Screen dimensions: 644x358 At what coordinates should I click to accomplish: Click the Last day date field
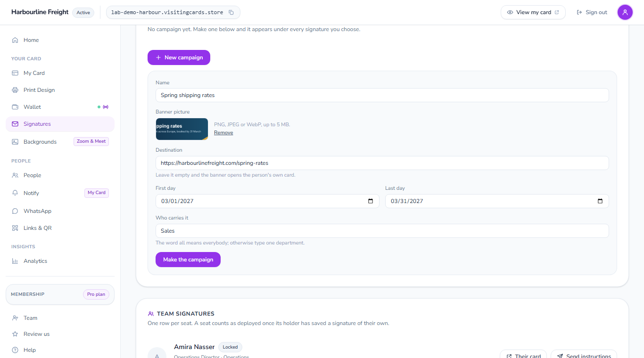pos(497,201)
